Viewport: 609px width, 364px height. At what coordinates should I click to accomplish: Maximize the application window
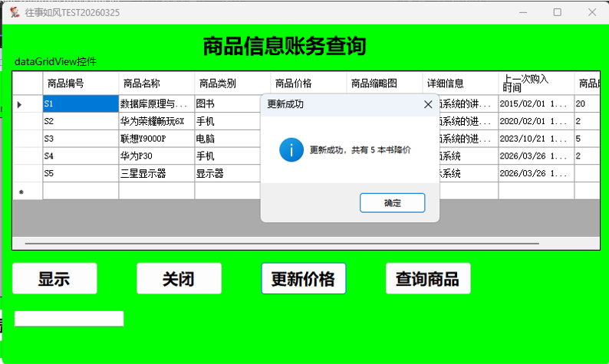click(557, 12)
